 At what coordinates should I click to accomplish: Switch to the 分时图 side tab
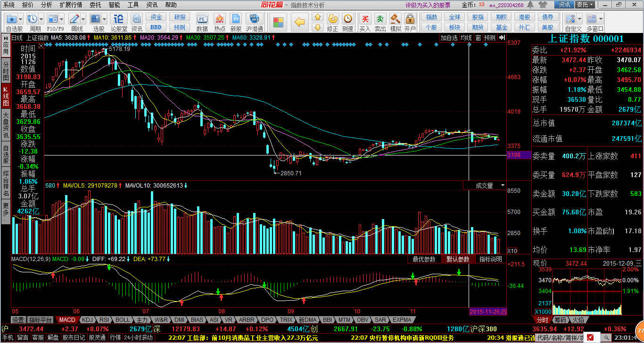(6, 72)
